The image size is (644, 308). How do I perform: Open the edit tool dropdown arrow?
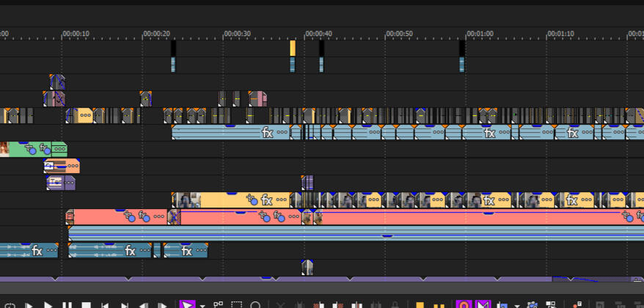(202, 305)
